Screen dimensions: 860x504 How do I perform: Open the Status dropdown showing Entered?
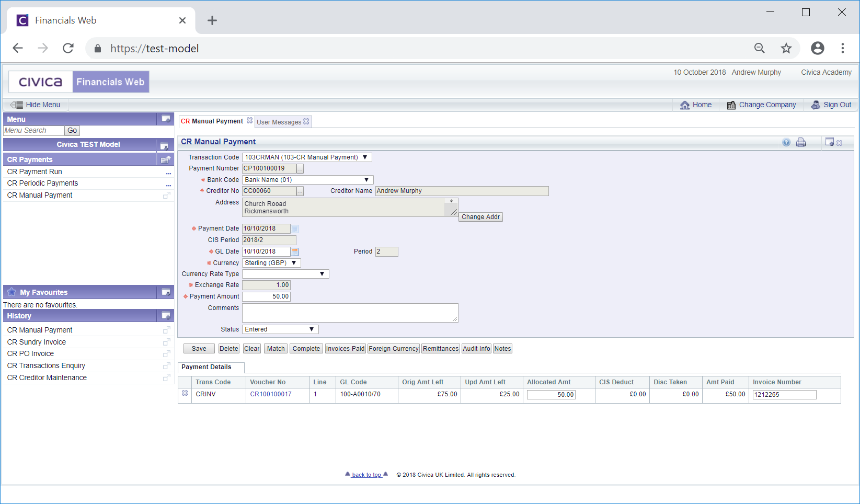[280, 329]
